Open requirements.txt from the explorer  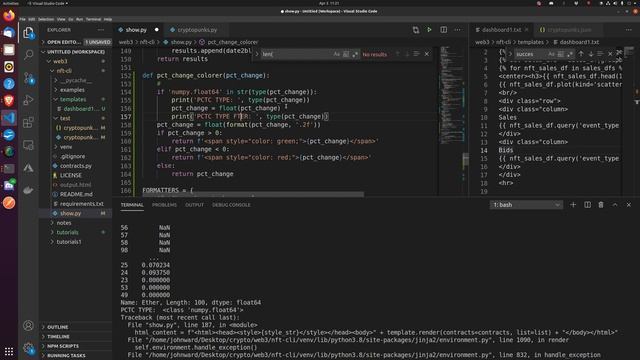[76, 203]
